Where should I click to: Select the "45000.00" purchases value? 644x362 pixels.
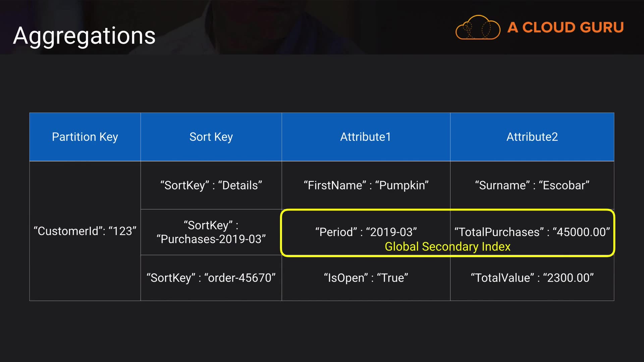click(581, 232)
